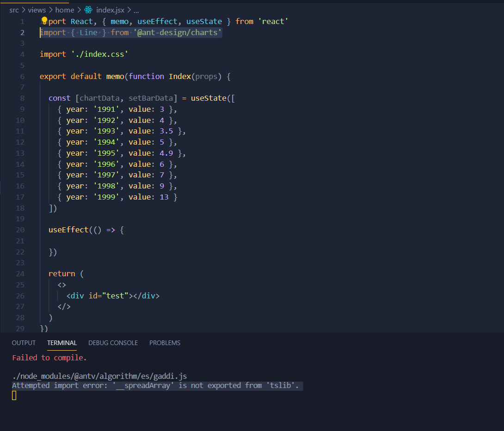Click the 'Line' import identifier
This screenshot has height=431, width=504.
click(x=88, y=32)
